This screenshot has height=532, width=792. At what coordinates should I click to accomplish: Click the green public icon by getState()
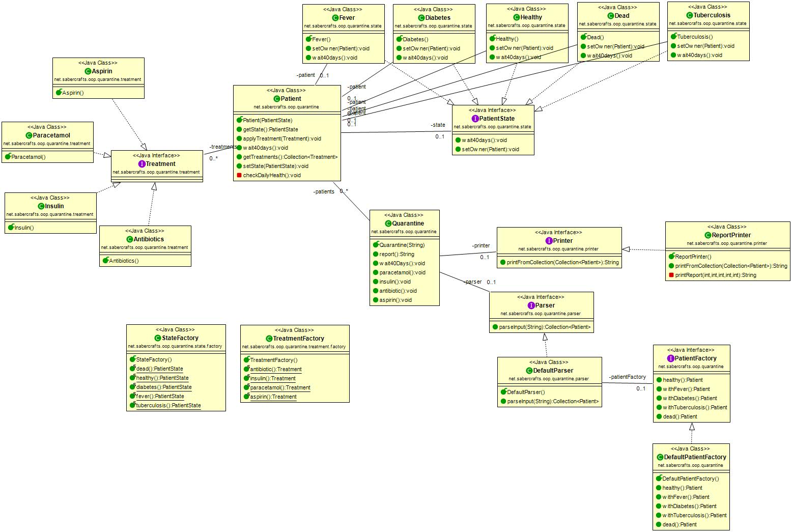[x=239, y=130]
